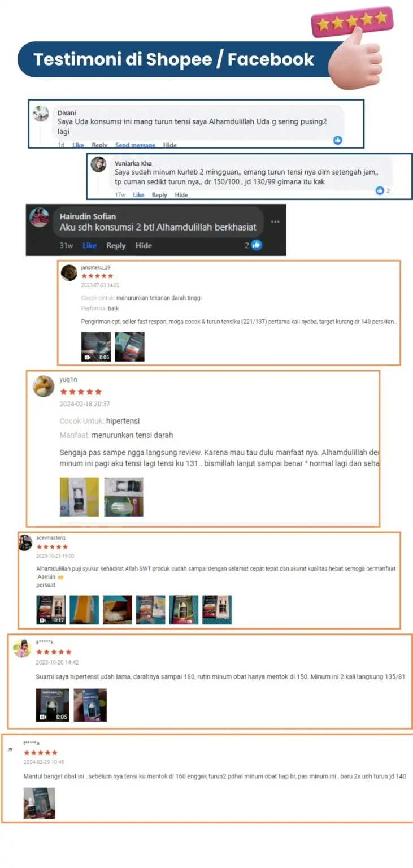This screenshot has height=868, width=413.
Task: Click the like reaction on Divani's comment
Action: [337, 140]
